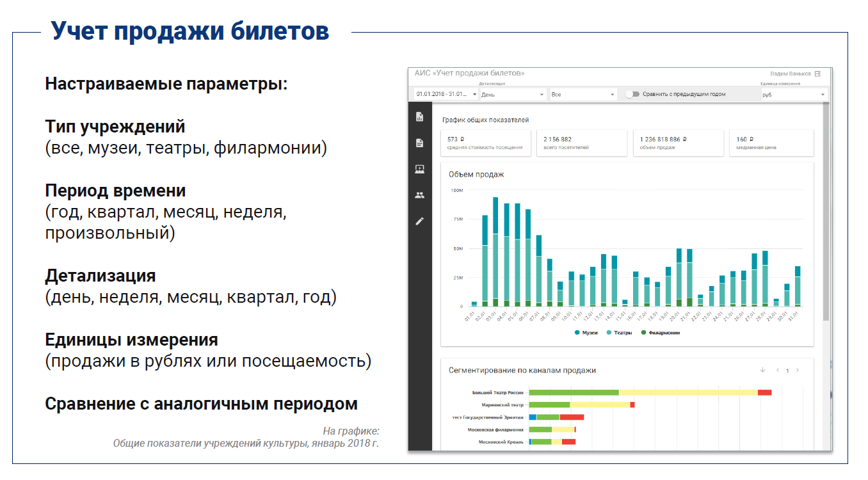This screenshot has height=480, width=868.
Task: Open the presentation audience sidebar icon
Action: tap(419, 169)
